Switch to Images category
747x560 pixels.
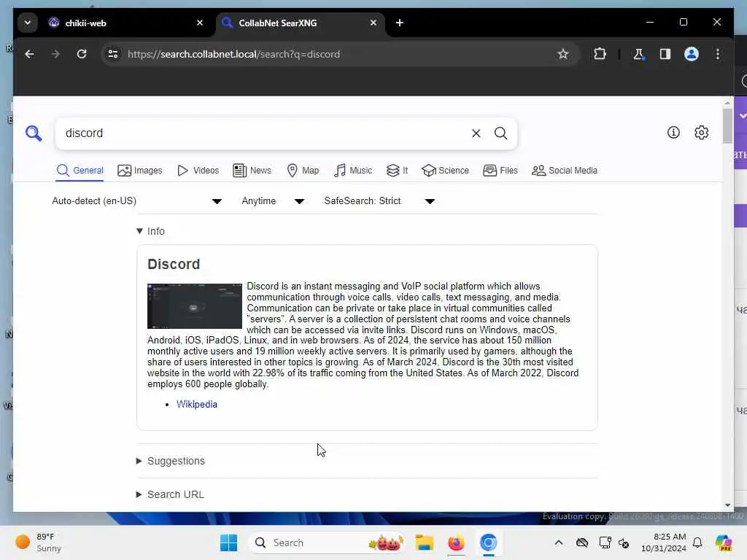point(139,171)
